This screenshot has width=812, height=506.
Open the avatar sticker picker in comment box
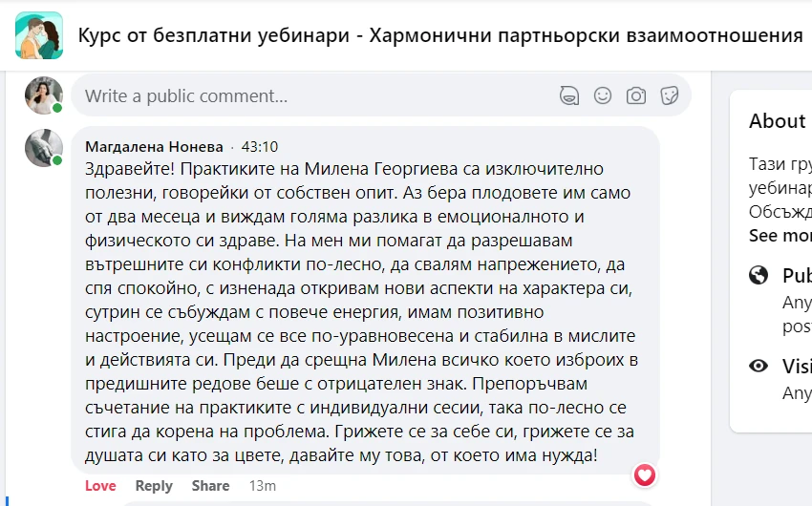point(569,95)
